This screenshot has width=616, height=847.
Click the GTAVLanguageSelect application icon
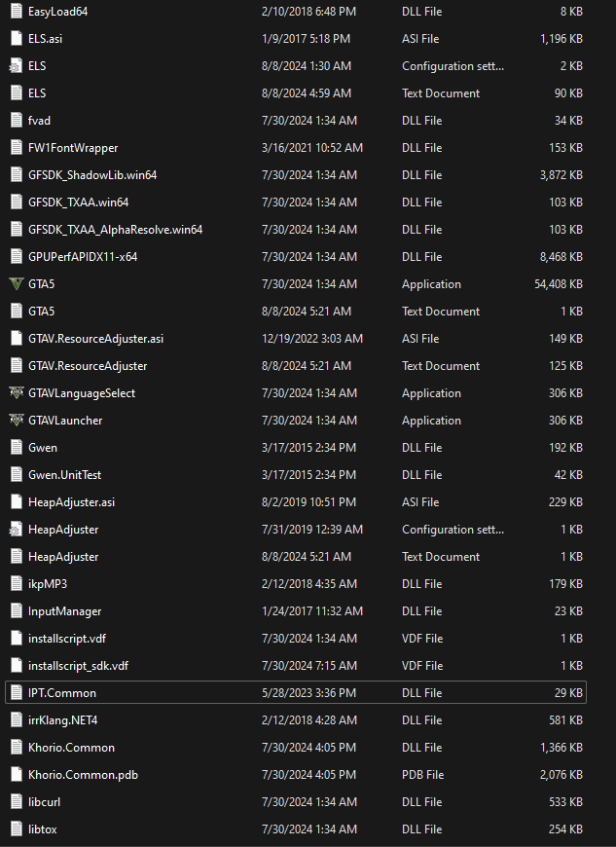(16, 393)
